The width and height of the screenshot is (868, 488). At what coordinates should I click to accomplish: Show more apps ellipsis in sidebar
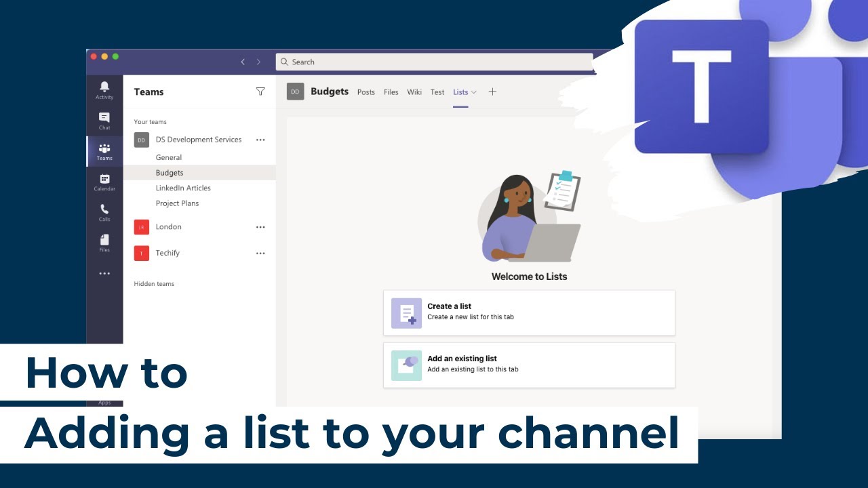104,274
